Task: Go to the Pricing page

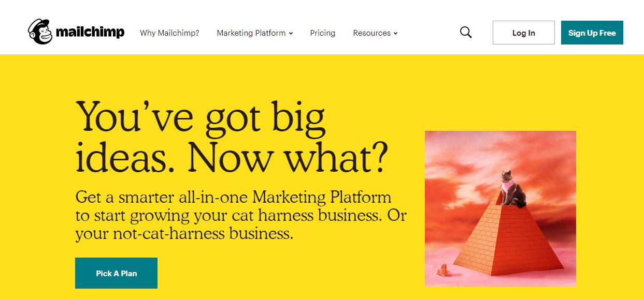Action: point(323,33)
